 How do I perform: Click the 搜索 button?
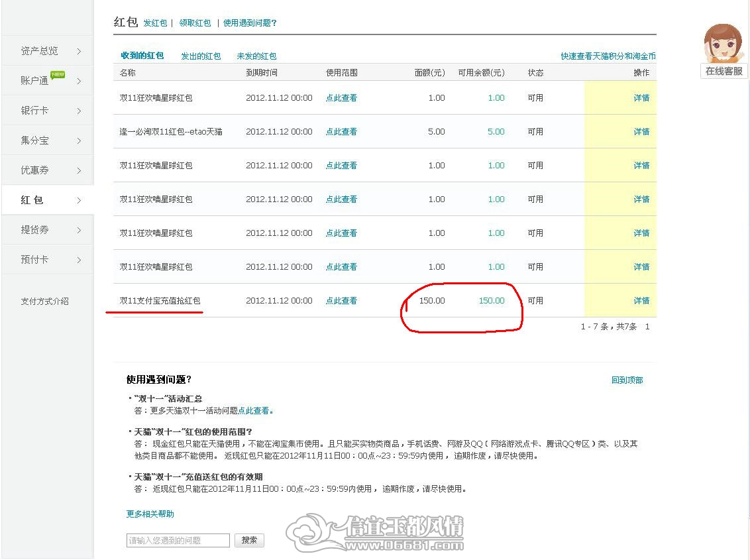(x=249, y=540)
